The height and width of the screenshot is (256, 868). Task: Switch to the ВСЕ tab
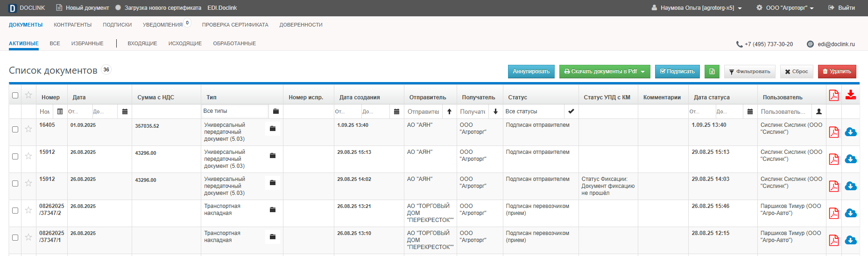pyautogui.click(x=55, y=43)
